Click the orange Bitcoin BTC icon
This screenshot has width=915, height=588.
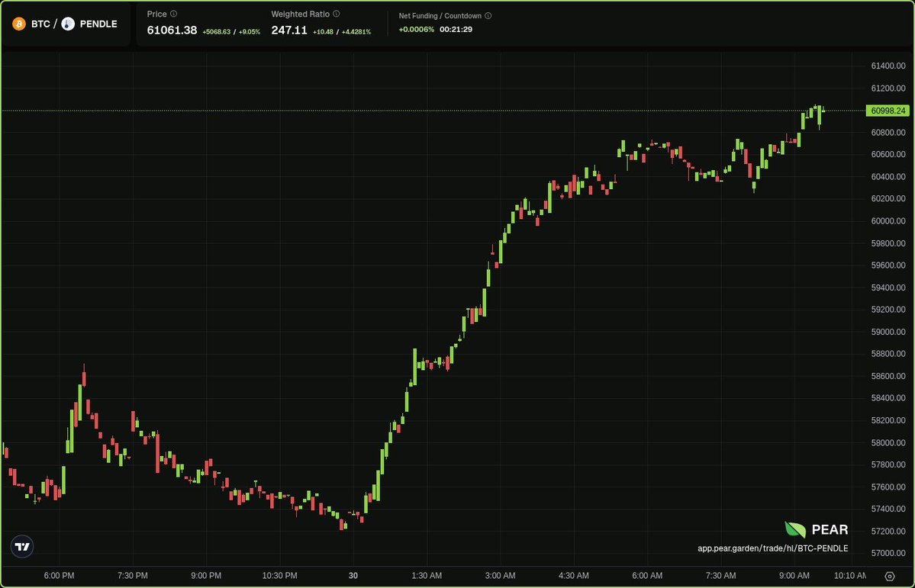click(19, 24)
